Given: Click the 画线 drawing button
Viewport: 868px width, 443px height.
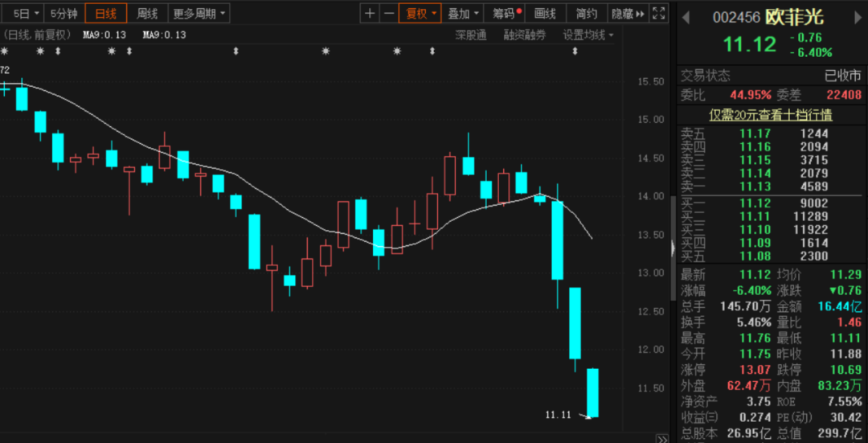Looking at the screenshot, I should pyautogui.click(x=545, y=14).
